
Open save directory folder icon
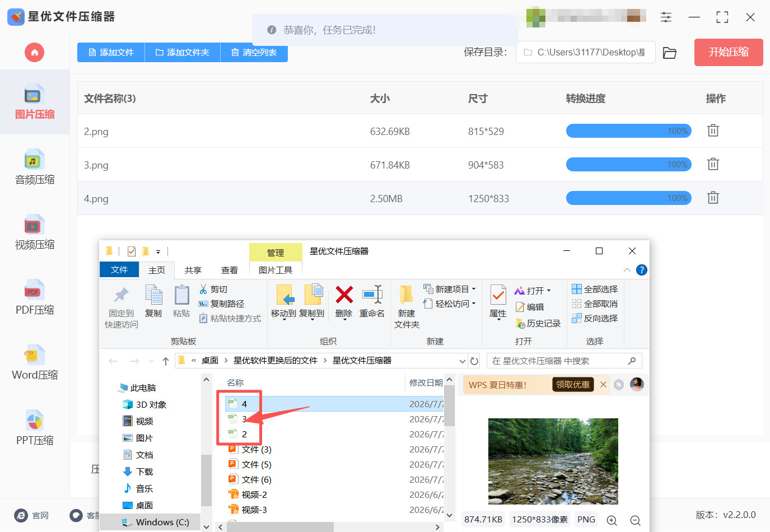[x=670, y=53]
